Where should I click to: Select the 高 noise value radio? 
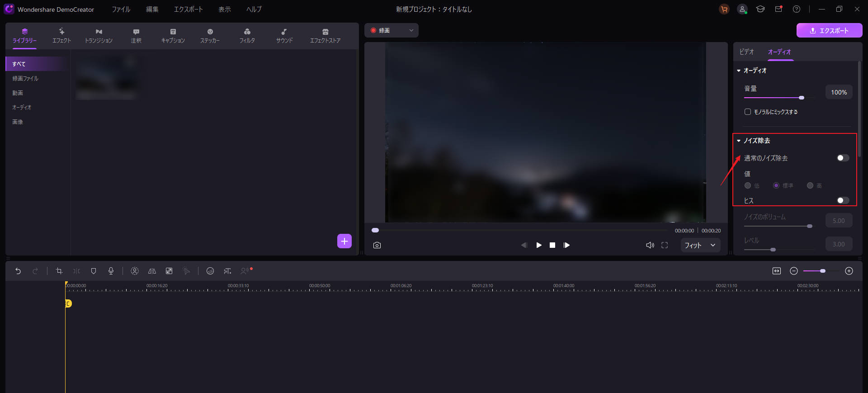pyautogui.click(x=810, y=185)
